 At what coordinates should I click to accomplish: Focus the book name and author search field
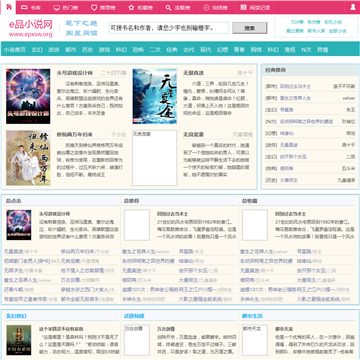169,28
